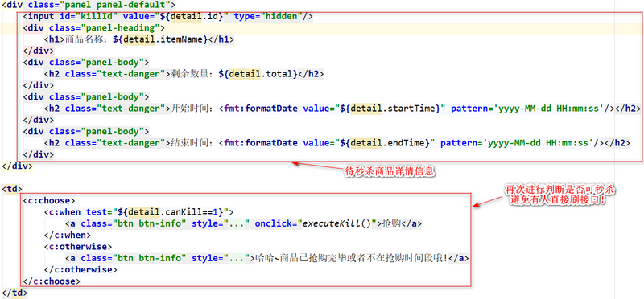Click the highlighted div class="panel-heading" line
Image resolution: width=644 pixels, height=299 pixels.
coord(93,28)
